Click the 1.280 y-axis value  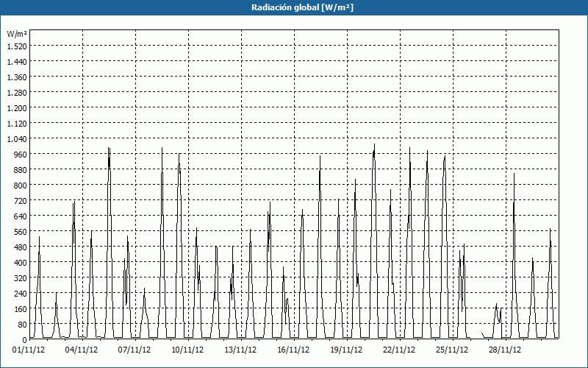tap(17, 93)
